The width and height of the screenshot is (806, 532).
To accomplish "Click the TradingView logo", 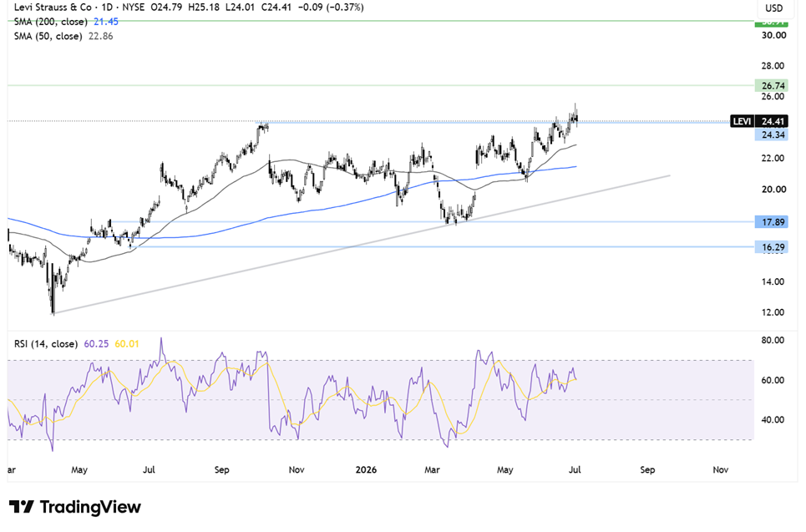I will click(x=75, y=507).
